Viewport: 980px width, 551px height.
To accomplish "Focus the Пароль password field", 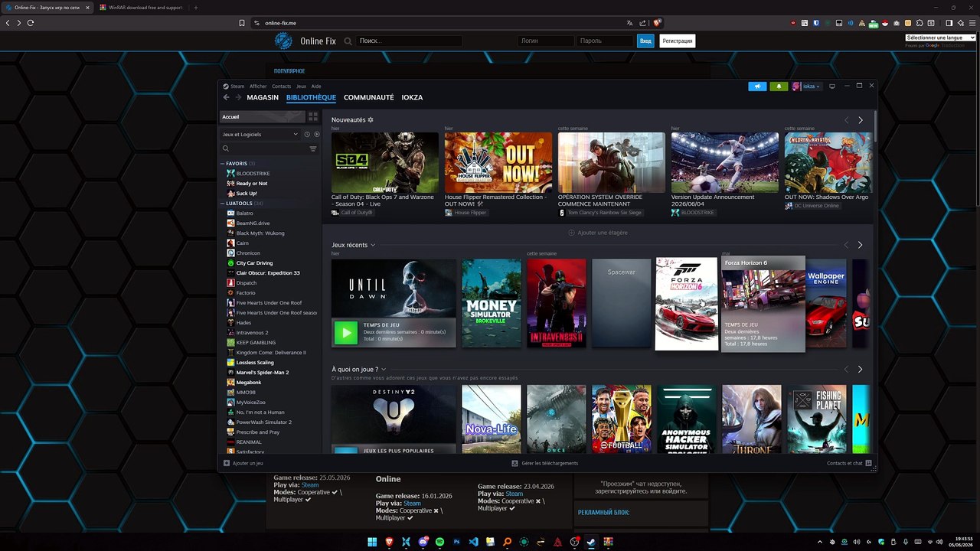I will (605, 41).
